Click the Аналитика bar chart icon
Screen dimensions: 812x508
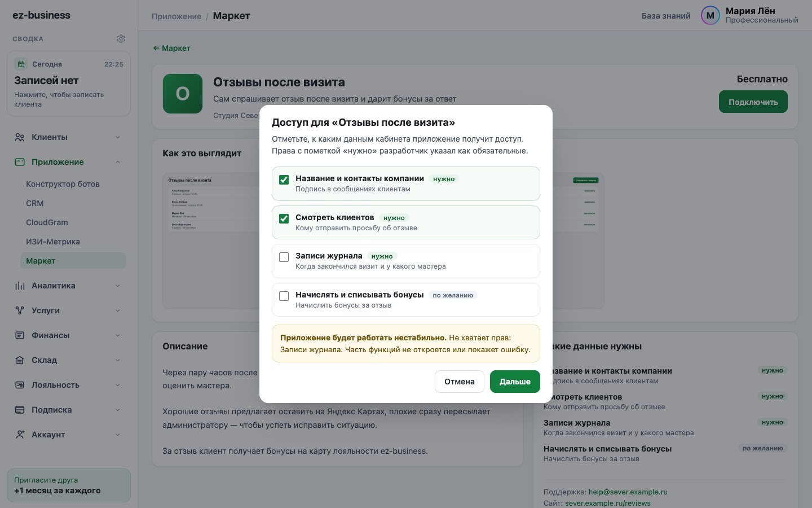[x=20, y=286]
